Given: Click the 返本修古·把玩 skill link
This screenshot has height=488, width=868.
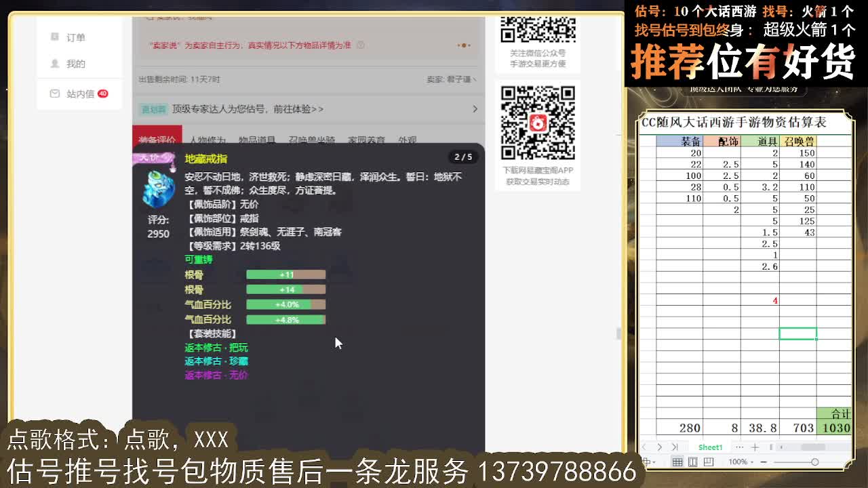Looking at the screenshot, I should [216, 347].
